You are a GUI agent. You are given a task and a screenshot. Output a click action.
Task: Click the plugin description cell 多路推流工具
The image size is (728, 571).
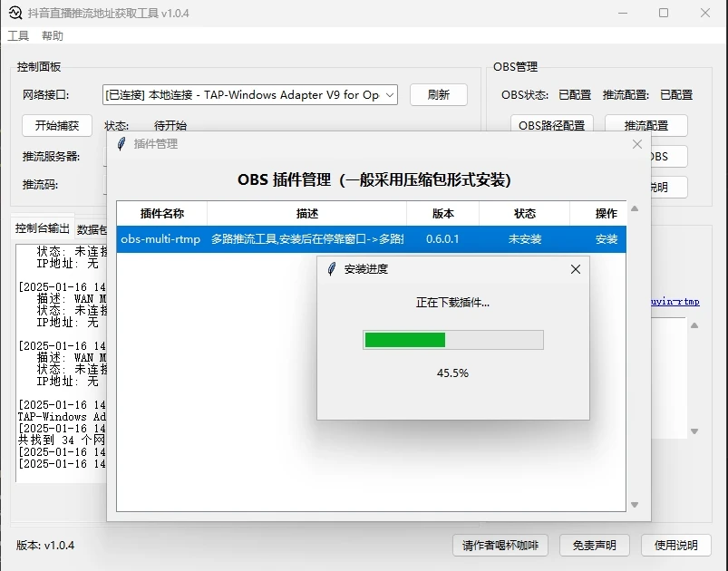click(307, 239)
